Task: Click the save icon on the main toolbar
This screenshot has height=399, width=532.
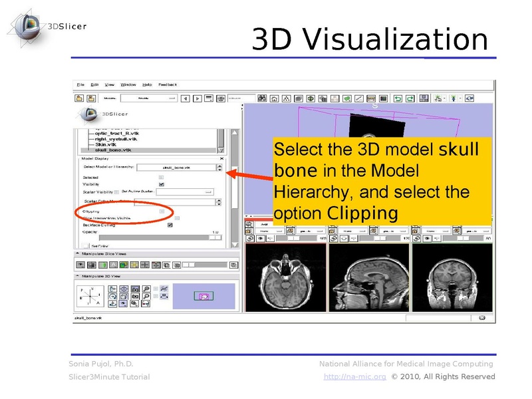Action: [x=424, y=98]
